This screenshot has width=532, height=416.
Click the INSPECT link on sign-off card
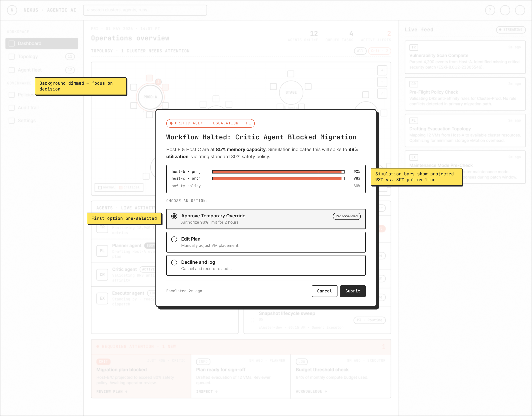(207, 392)
